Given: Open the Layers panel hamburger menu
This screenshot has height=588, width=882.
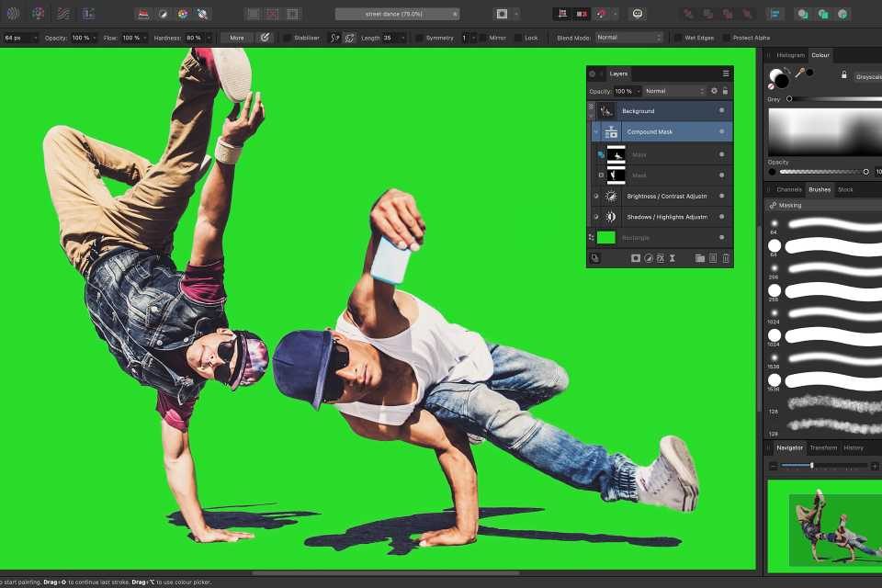Looking at the screenshot, I should tap(725, 73).
